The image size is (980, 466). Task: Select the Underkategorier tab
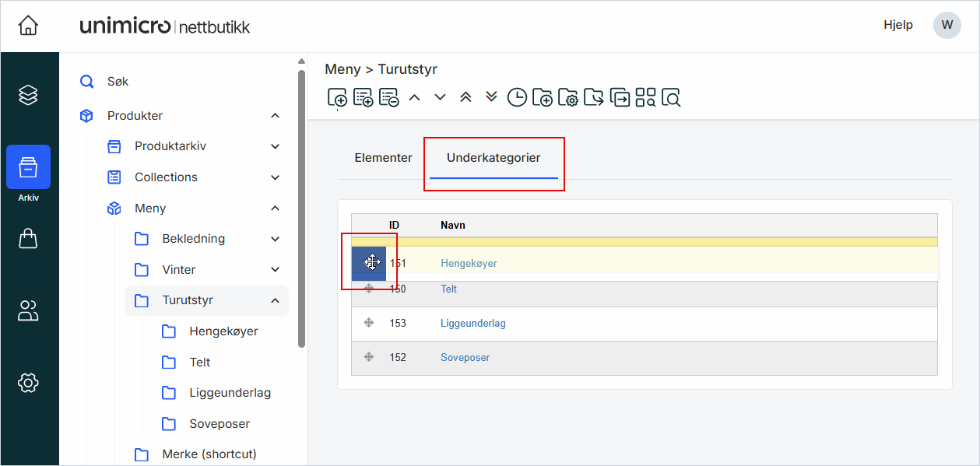point(494,158)
